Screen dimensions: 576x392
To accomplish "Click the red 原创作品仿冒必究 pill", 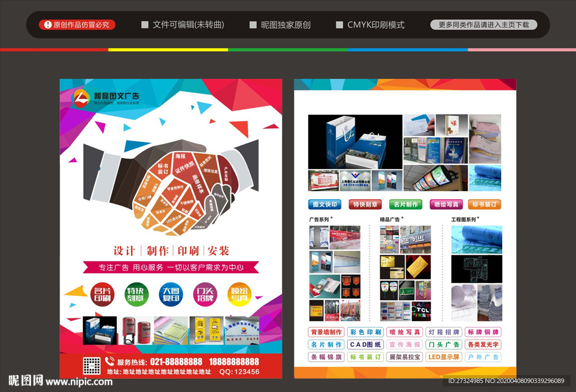I will (77, 25).
